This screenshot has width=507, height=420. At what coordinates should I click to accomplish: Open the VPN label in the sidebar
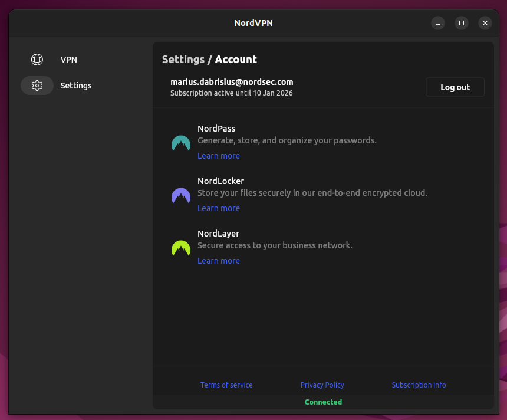tap(69, 60)
